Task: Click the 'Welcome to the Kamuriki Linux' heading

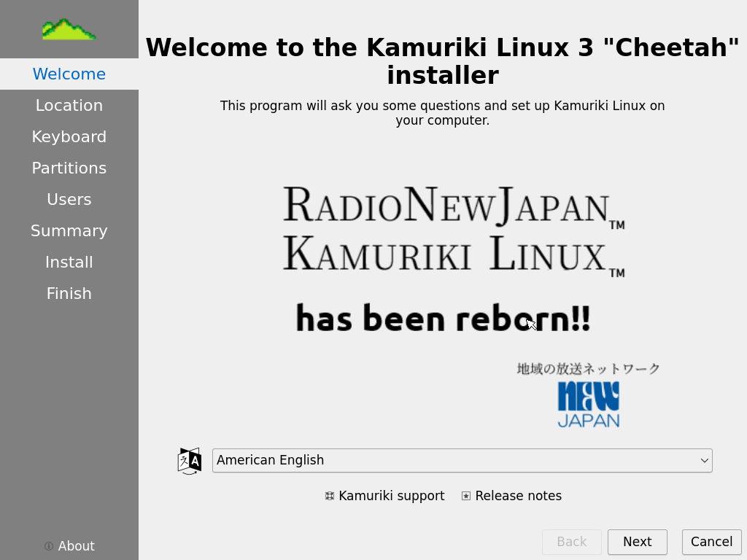Action: 443,61
